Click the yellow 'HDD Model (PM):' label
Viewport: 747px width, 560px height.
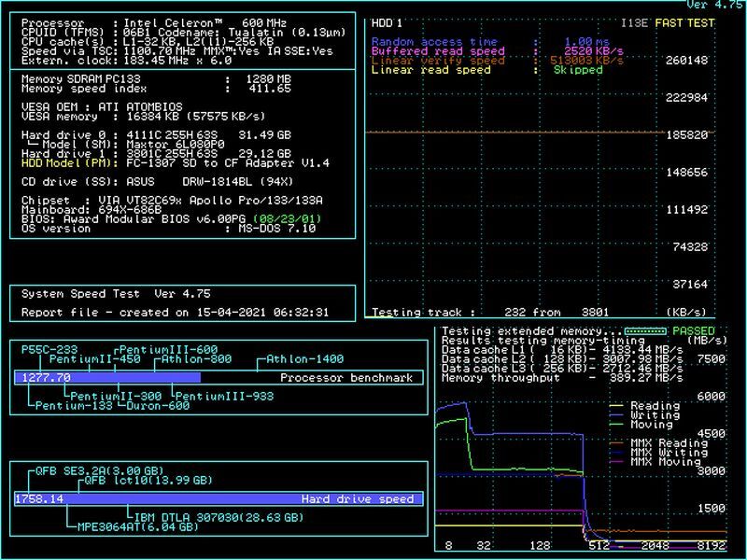click(x=69, y=163)
